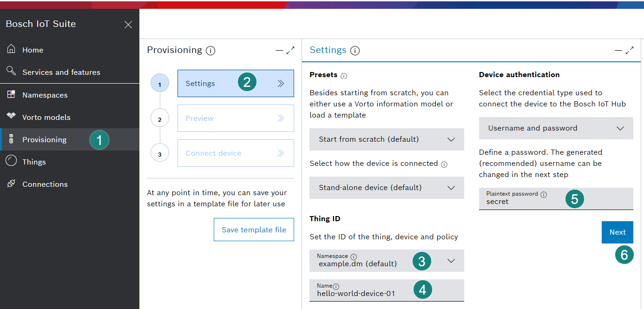Expand the Provisioning panel to full size
This screenshot has width=644, height=309.
(x=290, y=50)
